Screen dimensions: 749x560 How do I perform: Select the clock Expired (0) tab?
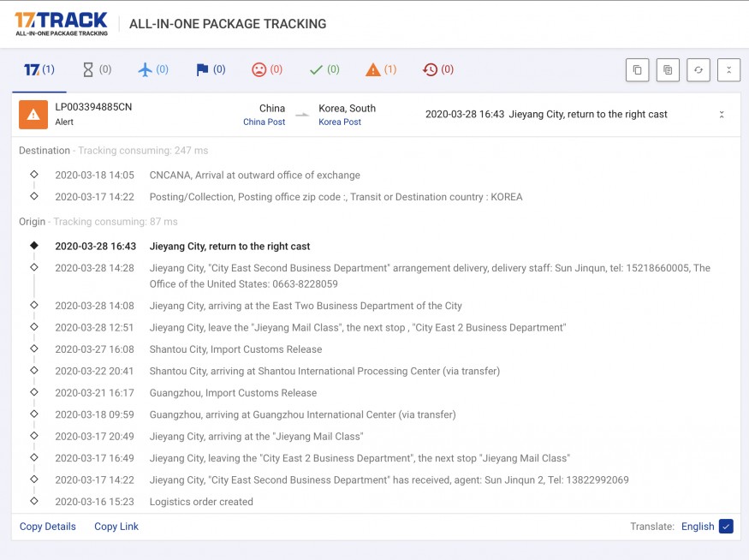[x=438, y=69]
